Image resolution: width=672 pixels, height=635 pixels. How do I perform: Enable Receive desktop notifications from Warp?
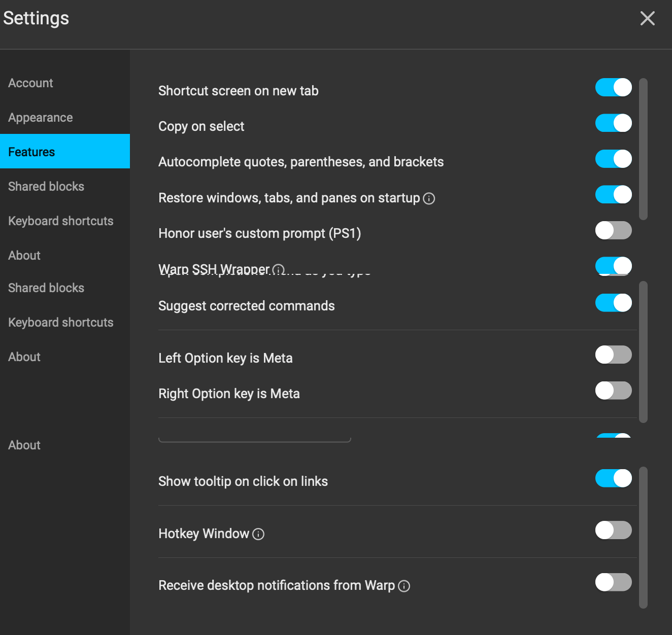(x=613, y=582)
